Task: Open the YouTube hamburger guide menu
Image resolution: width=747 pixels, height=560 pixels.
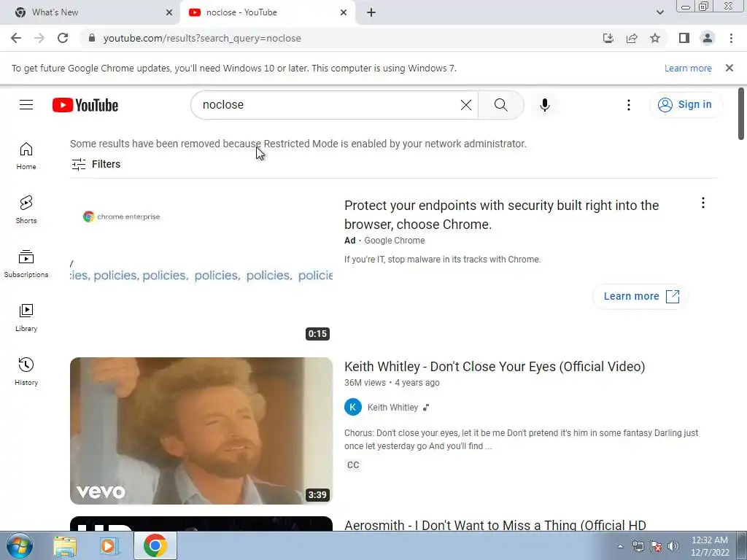Action: 26,105
